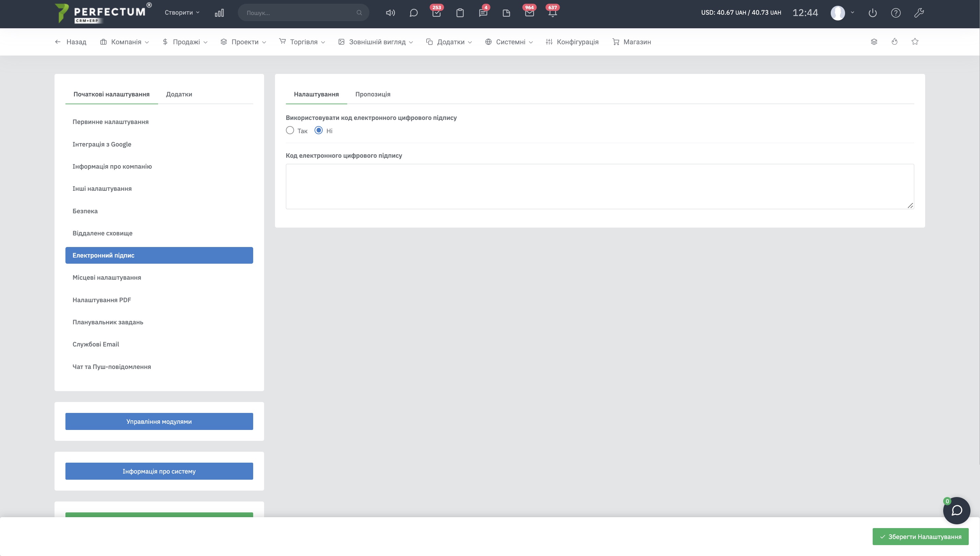The height and width of the screenshot is (556, 980).
Task: Click the Управління модулями button
Action: pos(159,421)
